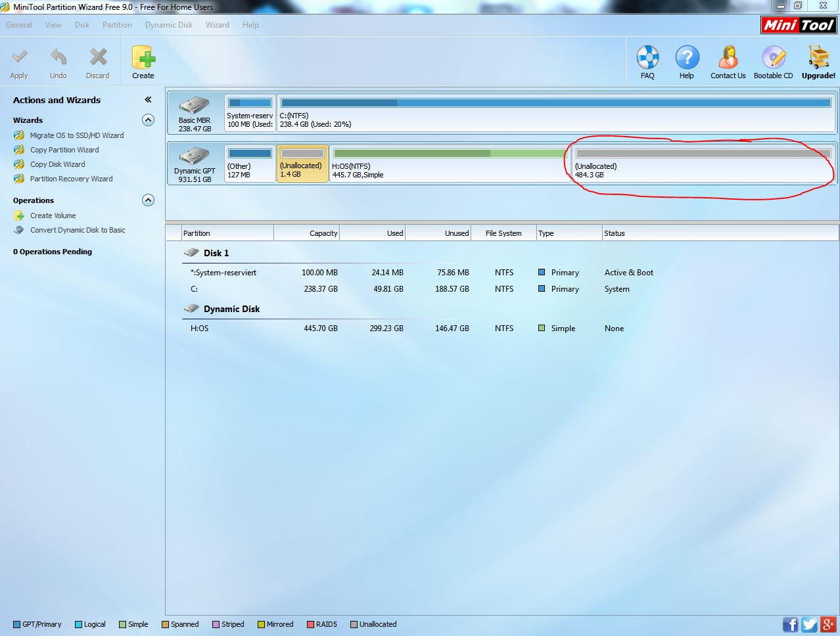Viewport: 840px width, 636px height.
Task: Select the *:System-reserviert partition row
Action: [x=502, y=273]
